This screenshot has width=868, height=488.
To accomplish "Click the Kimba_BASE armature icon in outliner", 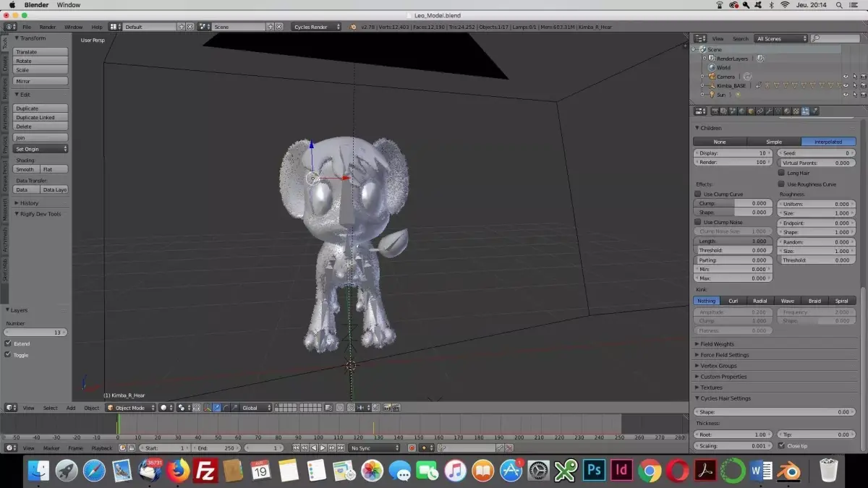I will pos(711,85).
